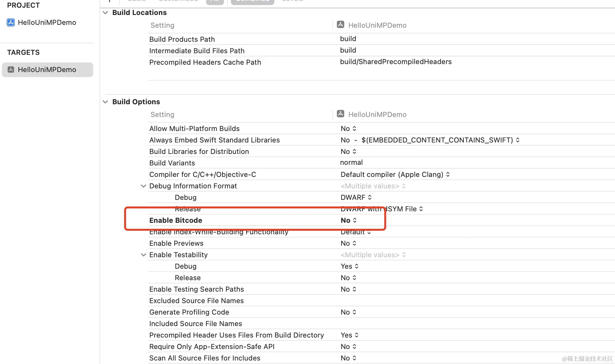Select the Enable Bitcode setting row

point(381,220)
